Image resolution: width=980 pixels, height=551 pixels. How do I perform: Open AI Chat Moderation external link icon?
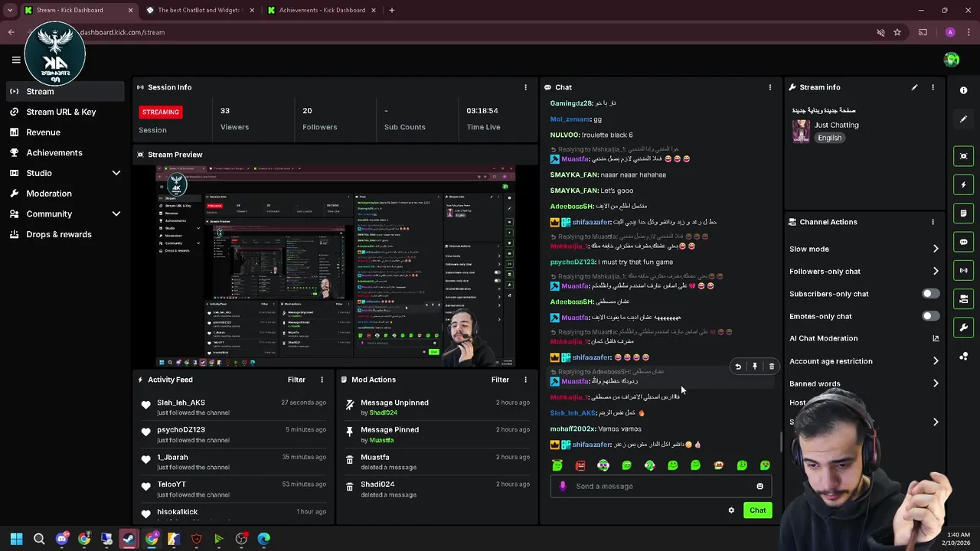(x=936, y=338)
